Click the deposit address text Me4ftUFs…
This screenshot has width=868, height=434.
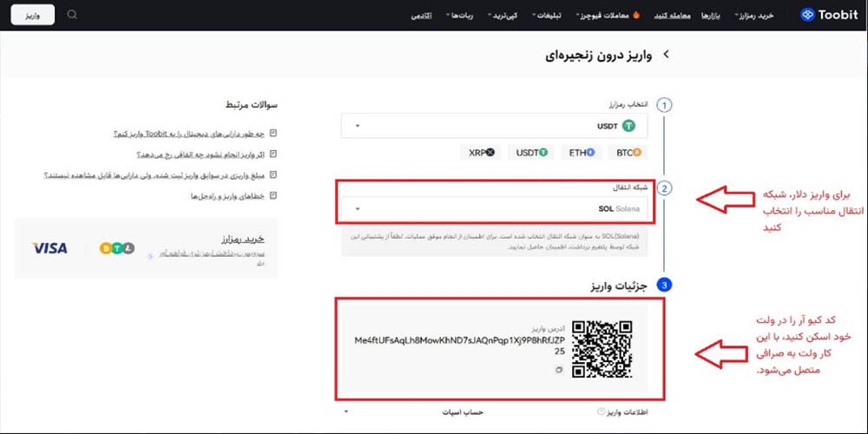coord(459,345)
